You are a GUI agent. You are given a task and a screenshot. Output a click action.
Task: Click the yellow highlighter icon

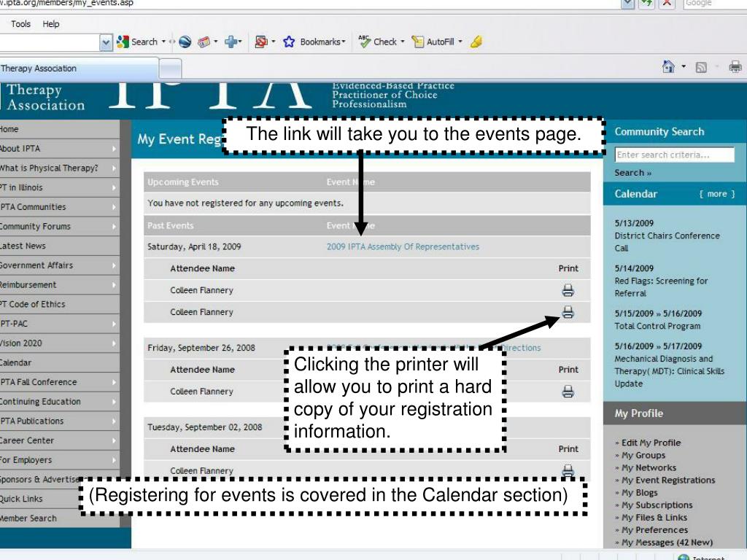coord(476,42)
